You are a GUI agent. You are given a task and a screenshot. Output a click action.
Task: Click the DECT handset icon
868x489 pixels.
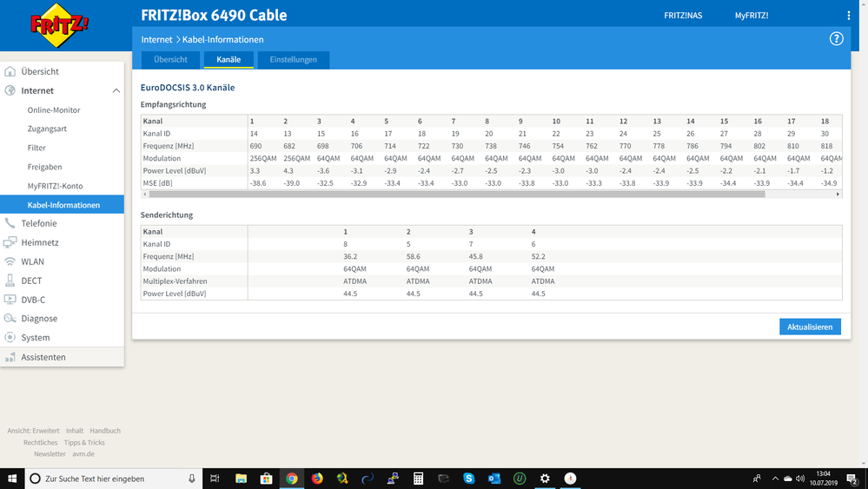click(x=10, y=281)
